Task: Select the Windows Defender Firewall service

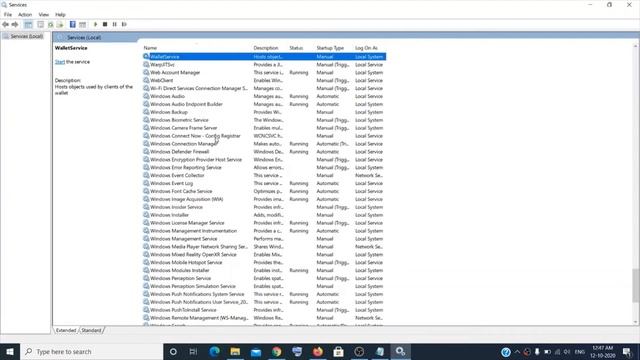Action: 264,152
